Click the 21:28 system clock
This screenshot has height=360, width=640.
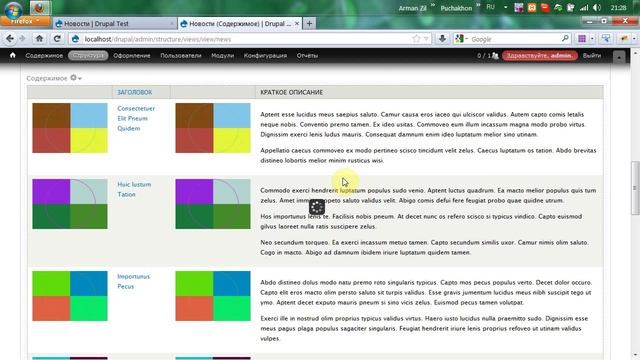point(619,7)
